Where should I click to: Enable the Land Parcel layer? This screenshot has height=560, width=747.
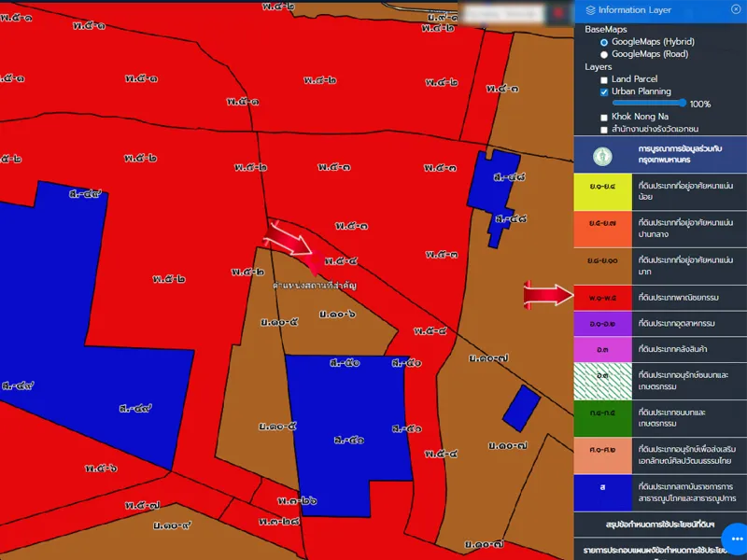point(604,80)
